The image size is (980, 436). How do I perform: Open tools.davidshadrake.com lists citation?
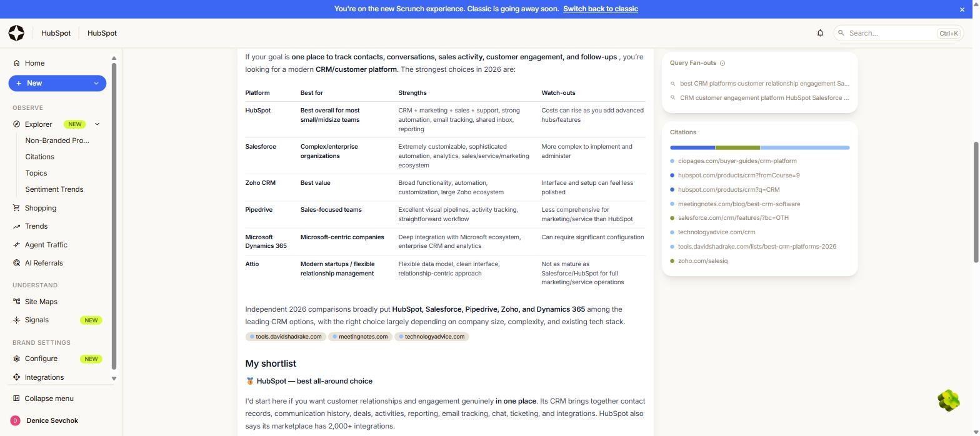(757, 247)
